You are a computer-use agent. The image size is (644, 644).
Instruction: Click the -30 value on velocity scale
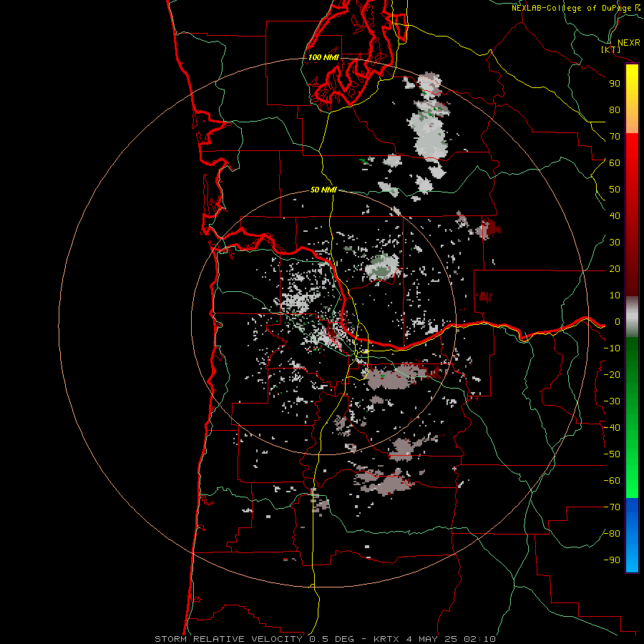[612, 401]
